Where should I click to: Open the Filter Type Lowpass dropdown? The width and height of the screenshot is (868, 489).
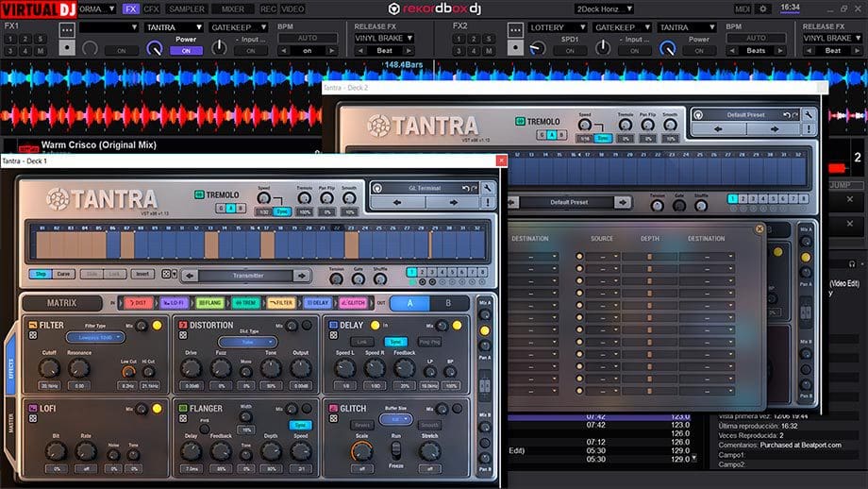click(95, 337)
